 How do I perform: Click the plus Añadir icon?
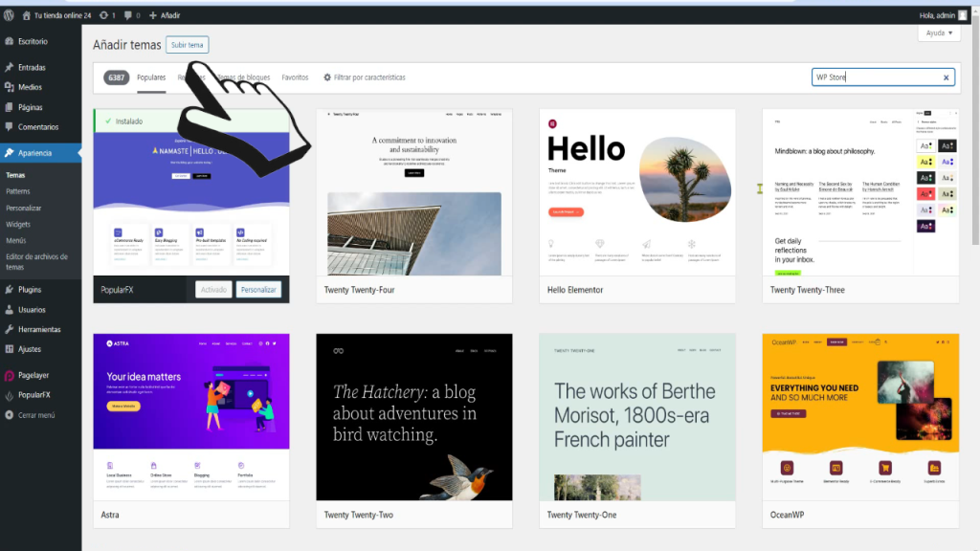click(x=153, y=15)
